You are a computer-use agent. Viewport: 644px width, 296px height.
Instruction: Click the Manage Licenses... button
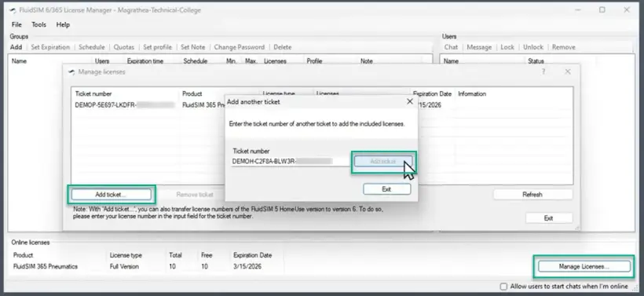584,267
